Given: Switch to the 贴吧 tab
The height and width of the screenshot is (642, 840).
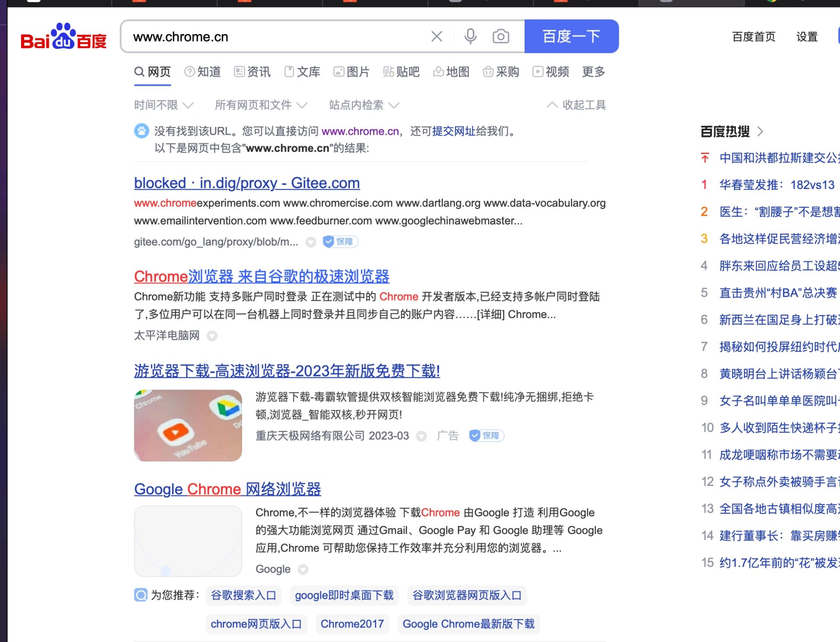Looking at the screenshot, I should click(401, 72).
